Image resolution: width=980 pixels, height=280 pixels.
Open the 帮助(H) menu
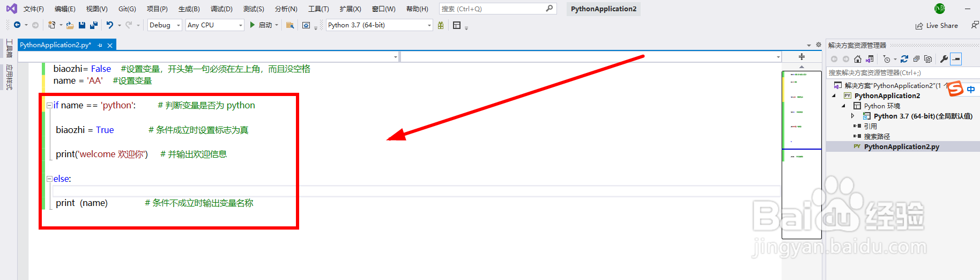pos(417,9)
